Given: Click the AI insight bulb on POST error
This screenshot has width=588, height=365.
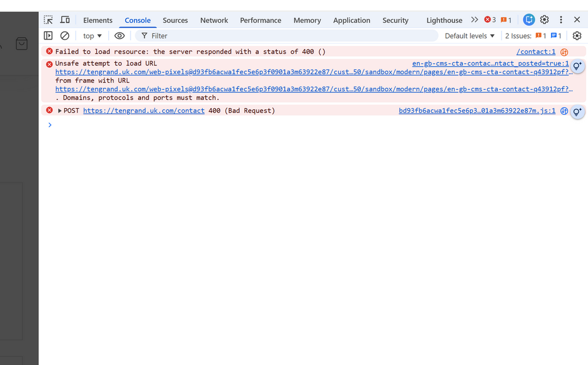Looking at the screenshot, I should (577, 111).
